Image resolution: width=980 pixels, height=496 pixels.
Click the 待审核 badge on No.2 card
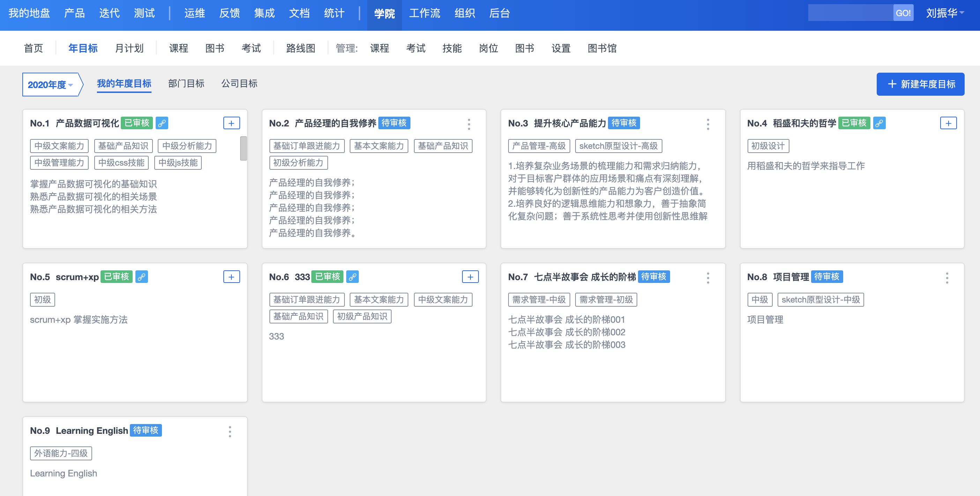pyautogui.click(x=394, y=123)
